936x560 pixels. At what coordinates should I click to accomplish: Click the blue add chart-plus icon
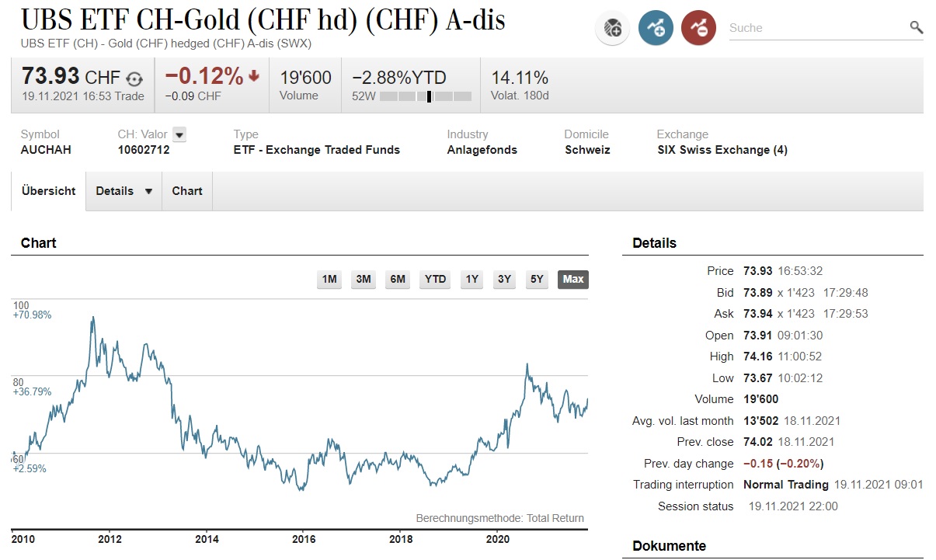pyautogui.click(x=656, y=29)
